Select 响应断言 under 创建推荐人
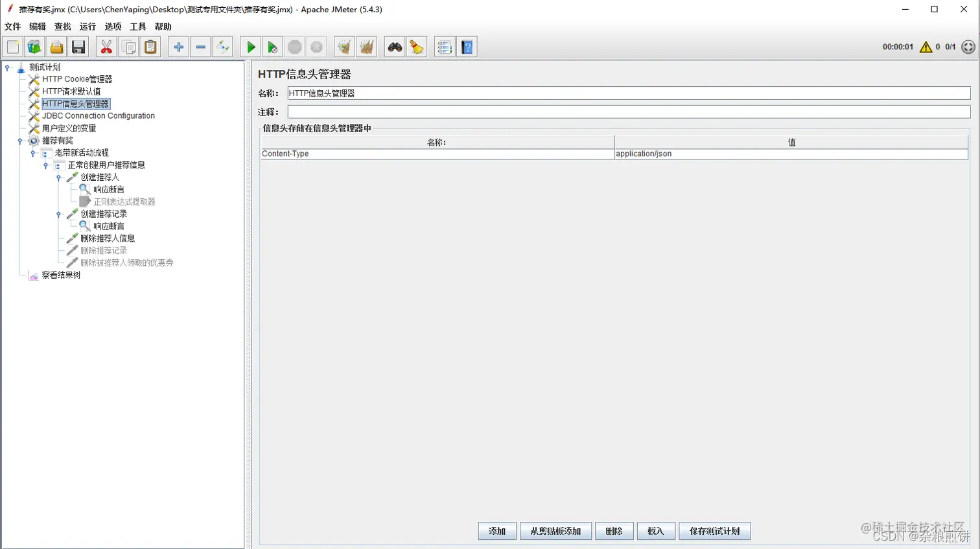 pyautogui.click(x=108, y=189)
